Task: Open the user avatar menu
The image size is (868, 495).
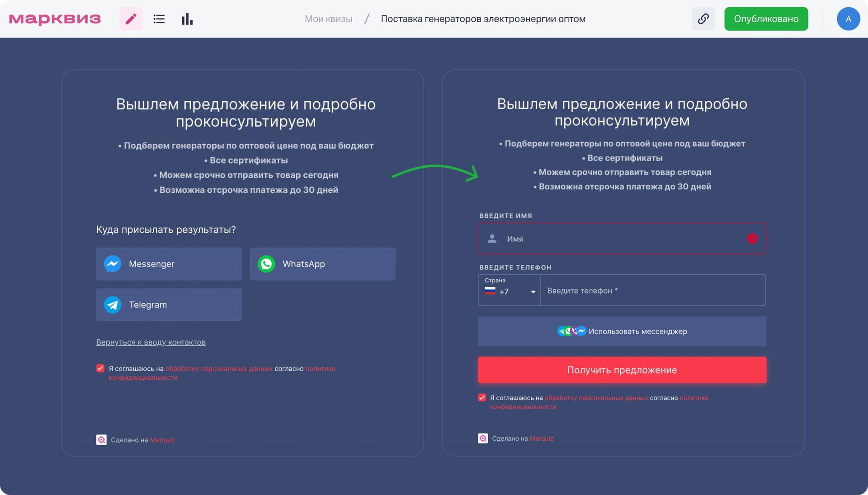Action: pyautogui.click(x=848, y=19)
